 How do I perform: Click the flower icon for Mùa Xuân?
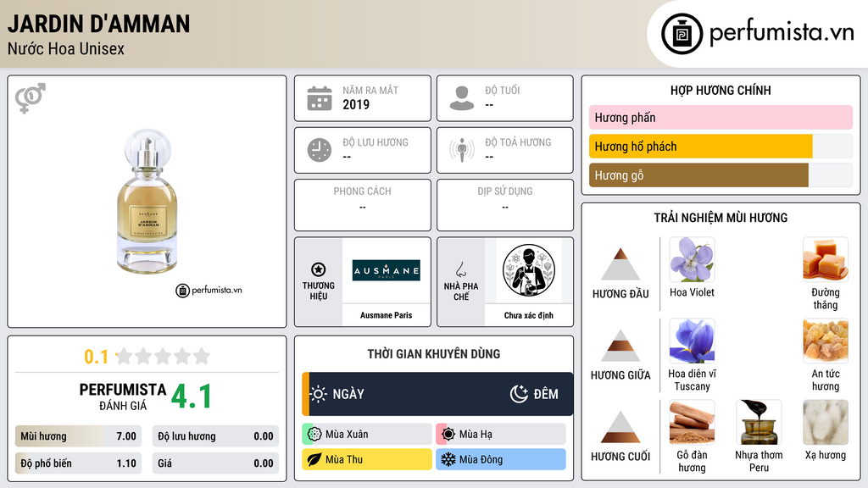click(314, 435)
